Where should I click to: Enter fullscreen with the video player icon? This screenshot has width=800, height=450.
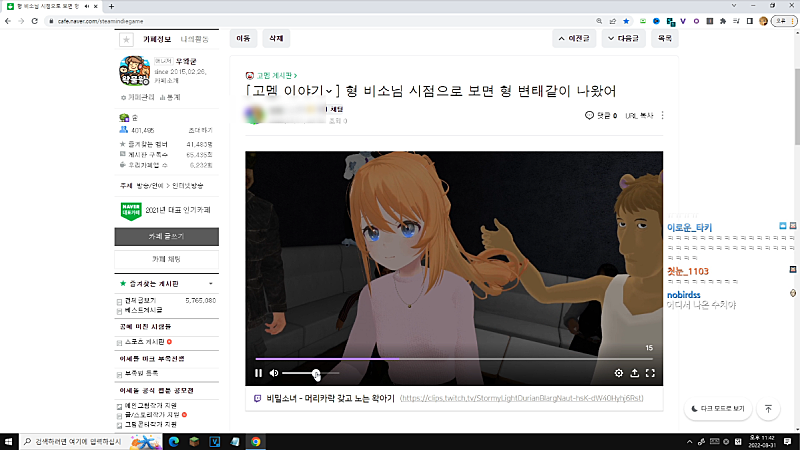650,373
